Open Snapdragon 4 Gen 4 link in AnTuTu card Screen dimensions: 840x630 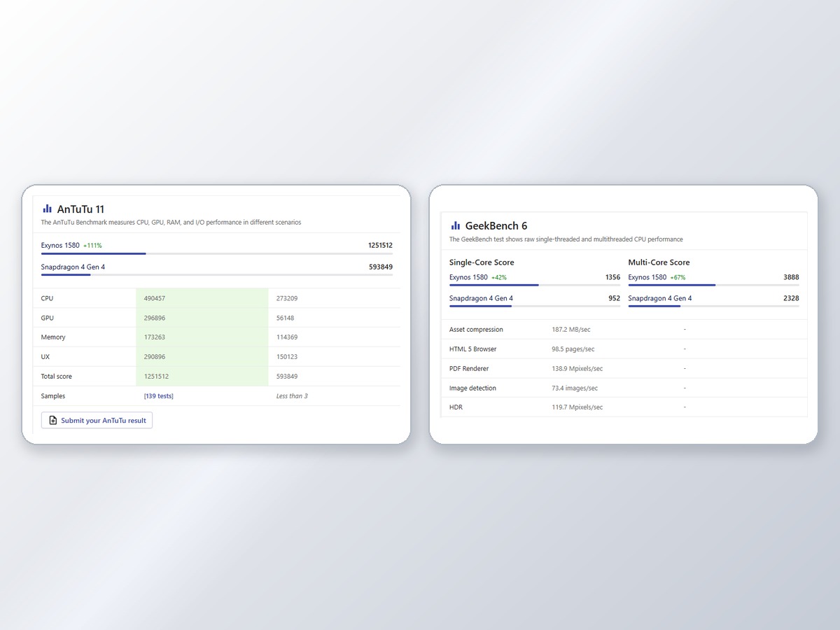click(x=73, y=267)
